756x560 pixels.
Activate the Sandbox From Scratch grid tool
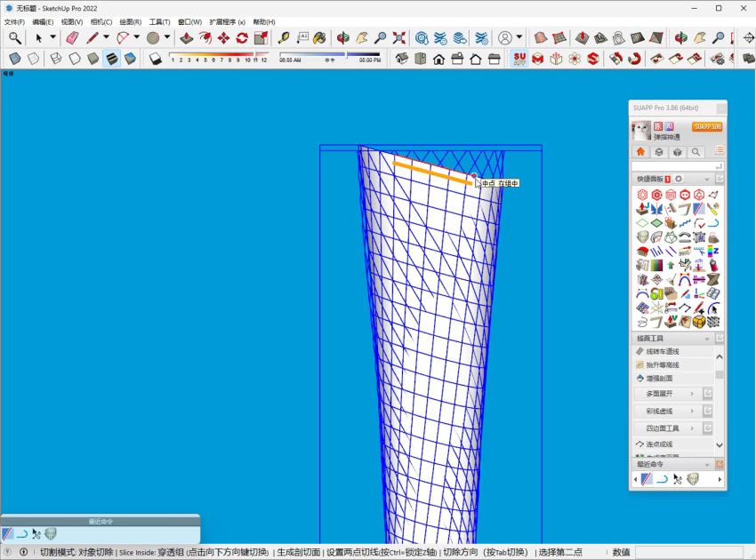tap(559, 37)
